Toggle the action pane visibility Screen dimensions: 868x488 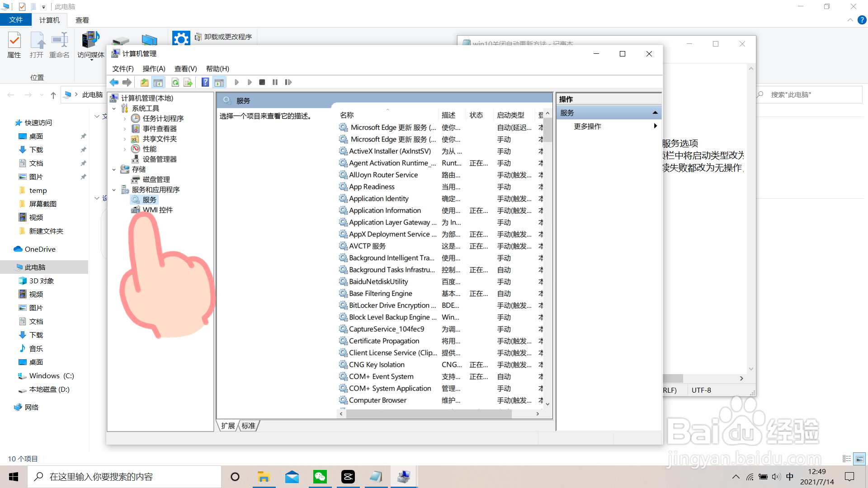[x=219, y=82]
